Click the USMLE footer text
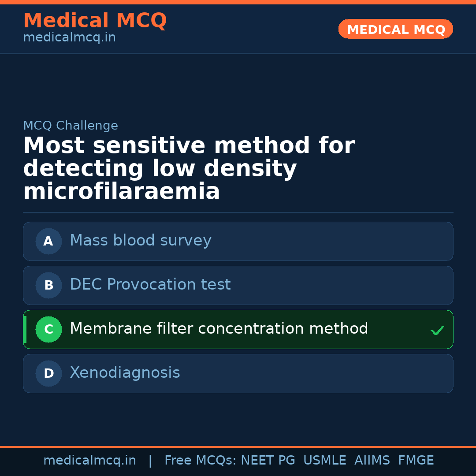The height and width of the screenshot is (476, 476). pyautogui.click(x=325, y=461)
